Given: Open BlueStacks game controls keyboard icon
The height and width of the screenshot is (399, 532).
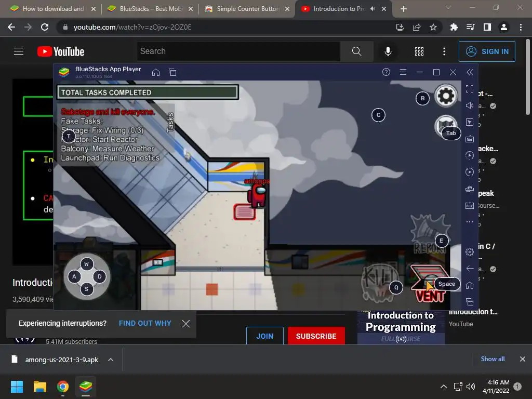Looking at the screenshot, I should pyautogui.click(x=470, y=139).
